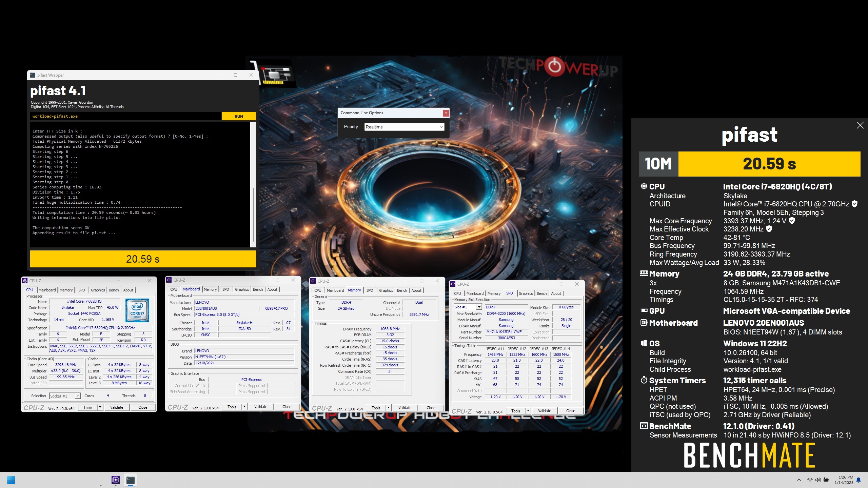Click the Motherboard icon in BenchMate panel
The height and width of the screenshot is (488, 868).
(644, 323)
